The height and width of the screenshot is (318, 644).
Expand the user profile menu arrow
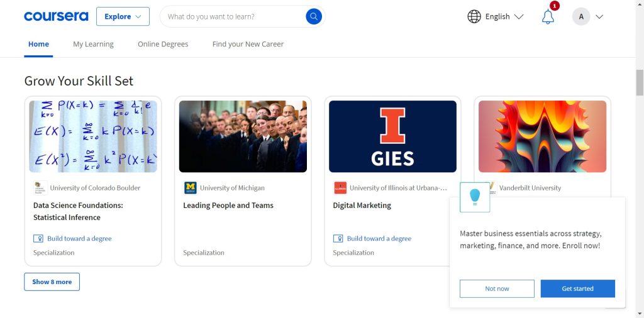[x=599, y=17]
